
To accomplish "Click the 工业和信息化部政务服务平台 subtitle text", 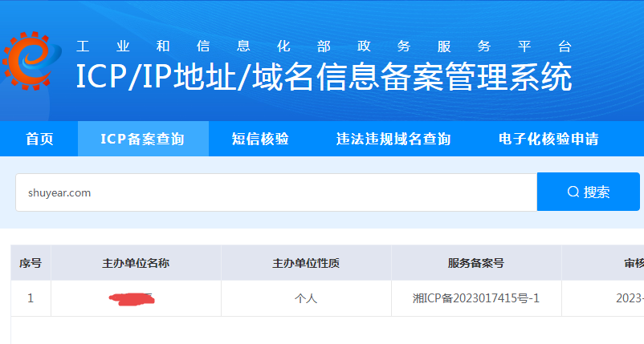I will (x=324, y=46).
